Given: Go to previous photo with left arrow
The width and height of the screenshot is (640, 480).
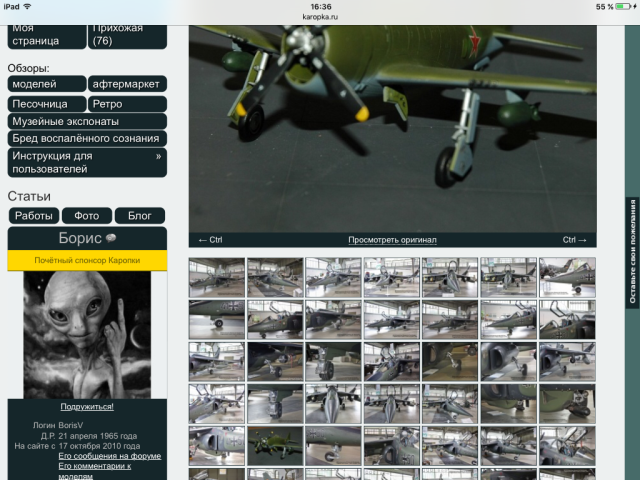Looking at the screenshot, I should point(210,240).
